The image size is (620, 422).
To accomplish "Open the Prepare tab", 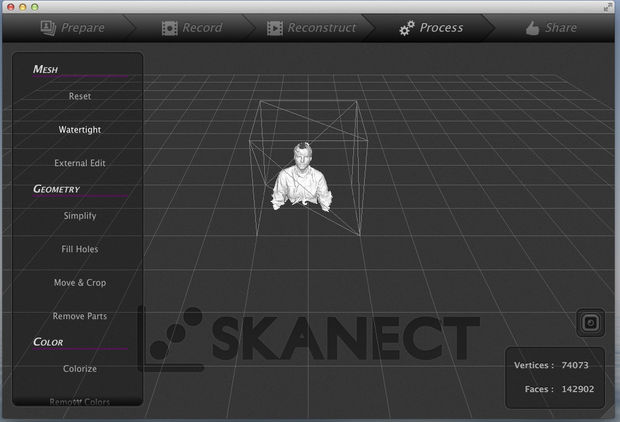I will [x=72, y=28].
